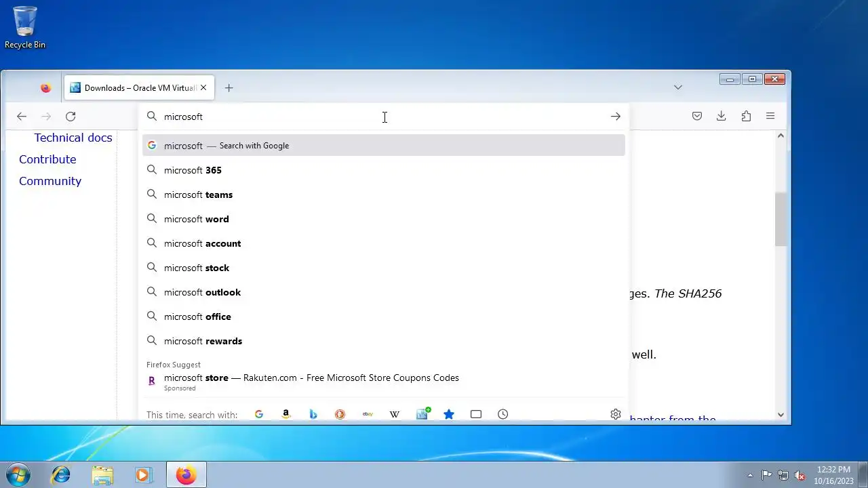
Task: Search with Bing one-off engine icon
Action: pos(313,414)
